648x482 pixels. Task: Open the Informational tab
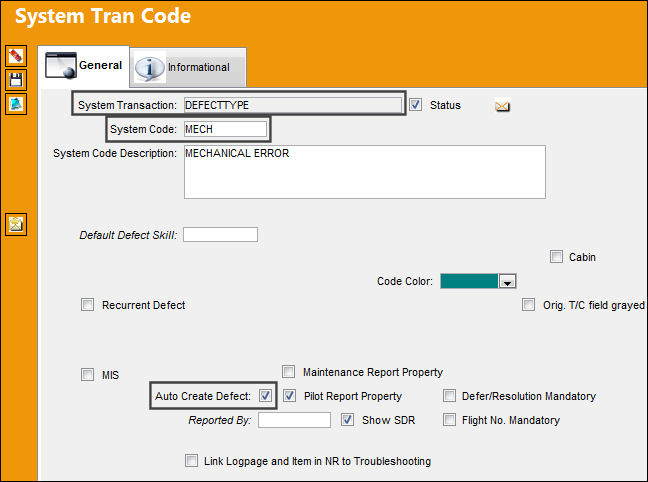pyautogui.click(x=188, y=67)
